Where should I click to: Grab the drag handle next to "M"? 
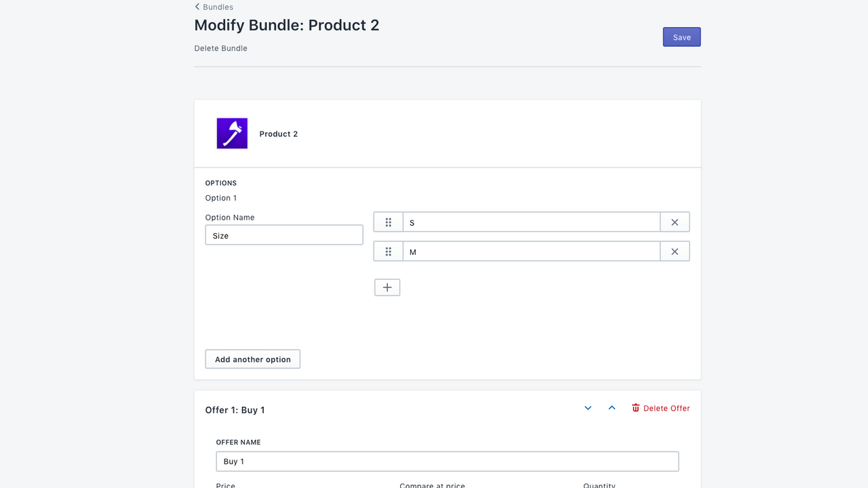[x=388, y=251]
